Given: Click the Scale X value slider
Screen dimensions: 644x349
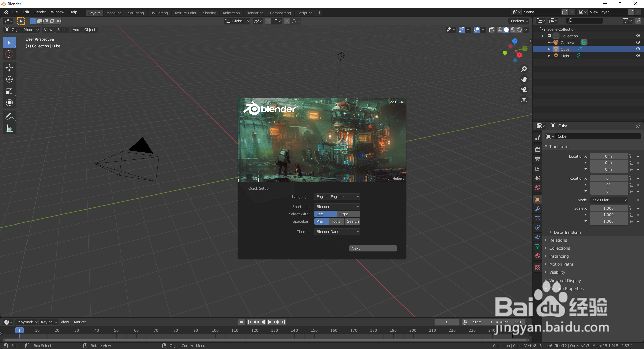Looking at the screenshot, I should click(x=608, y=208).
